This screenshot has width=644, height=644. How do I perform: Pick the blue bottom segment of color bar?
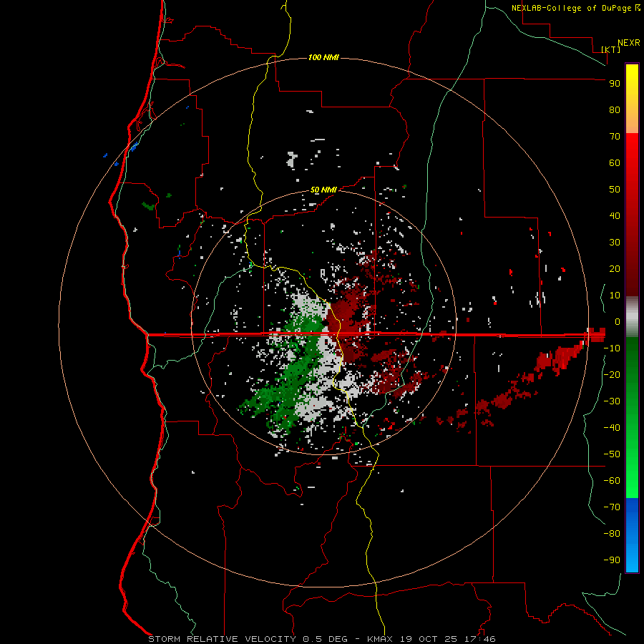click(x=632, y=535)
